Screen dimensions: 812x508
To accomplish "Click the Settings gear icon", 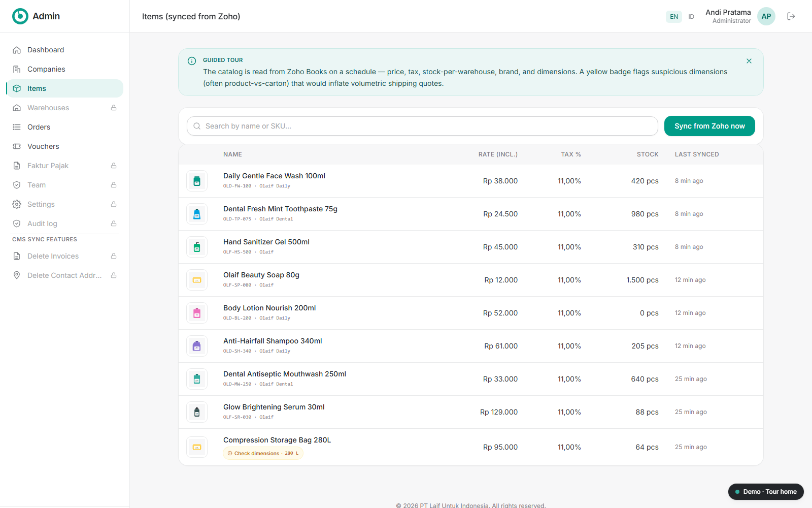I will (x=17, y=204).
